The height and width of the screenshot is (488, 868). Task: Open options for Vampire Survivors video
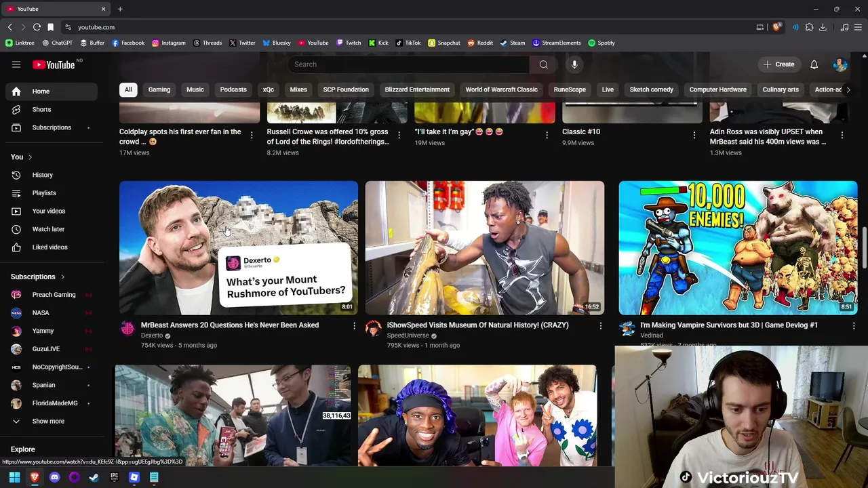[x=853, y=326]
